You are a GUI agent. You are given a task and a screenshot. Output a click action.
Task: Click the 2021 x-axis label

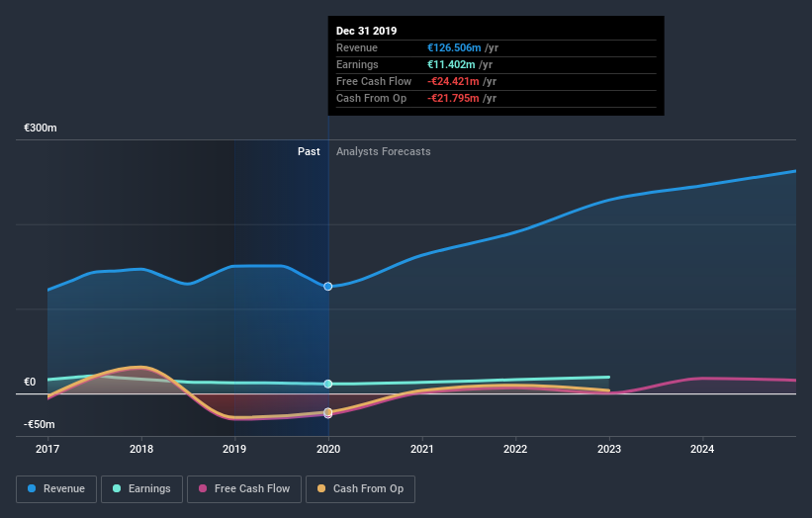[422, 449]
